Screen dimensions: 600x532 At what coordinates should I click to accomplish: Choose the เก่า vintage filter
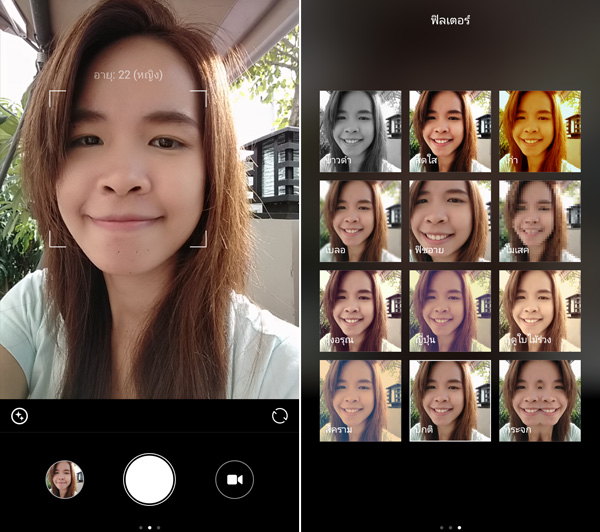(x=539, y=131)
